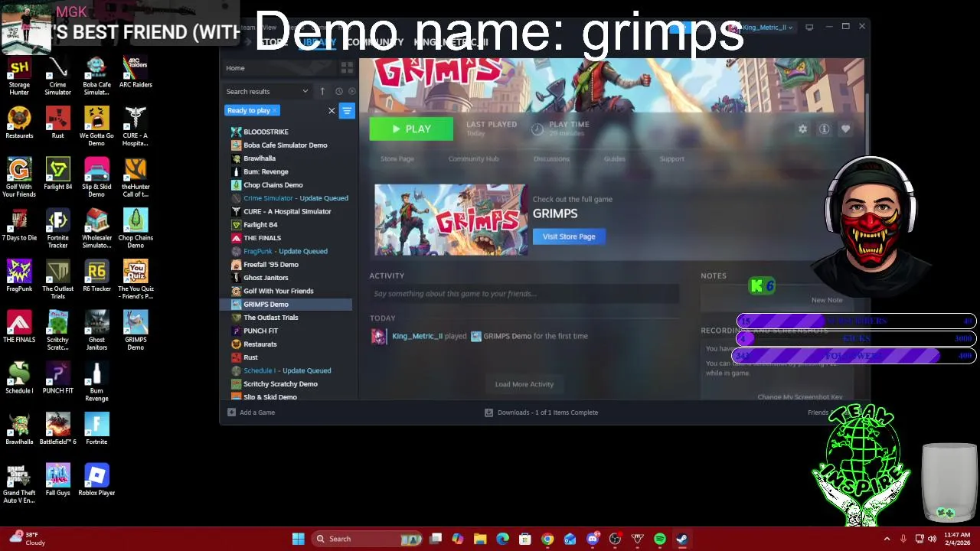Open ARC Raiders desktop shortcut
The height and width of the screenshot is (551, 980).
(x=136, y=73)
